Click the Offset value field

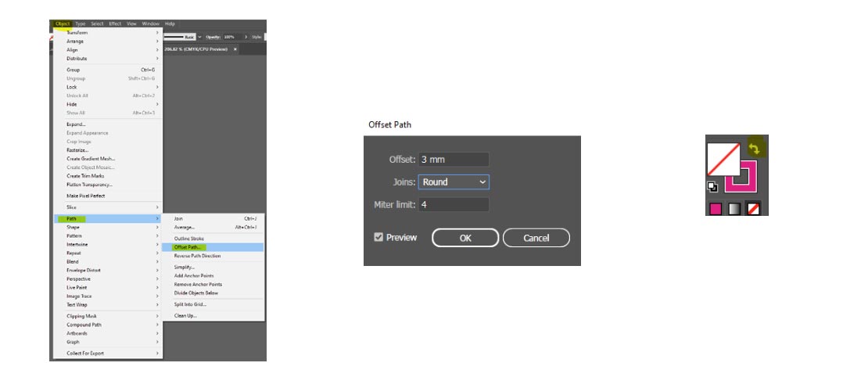(454, 160)
